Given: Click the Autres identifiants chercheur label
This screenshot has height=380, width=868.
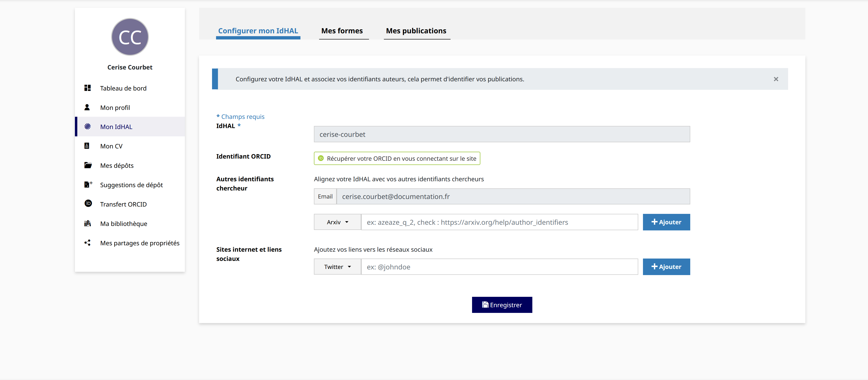Looking at the screenshot, I should [x=245, y=184].
